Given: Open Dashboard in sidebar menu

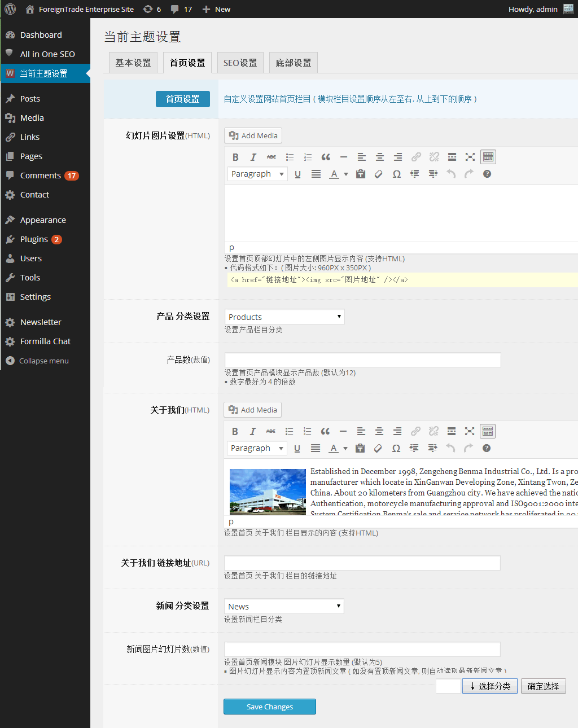Looking at the screenshot, I should tap(45, 35).
